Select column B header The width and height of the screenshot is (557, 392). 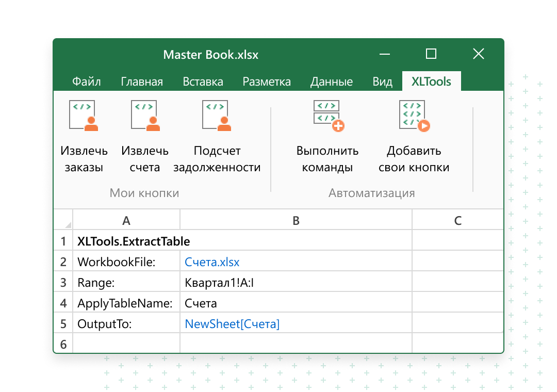(x=296, y=221)
